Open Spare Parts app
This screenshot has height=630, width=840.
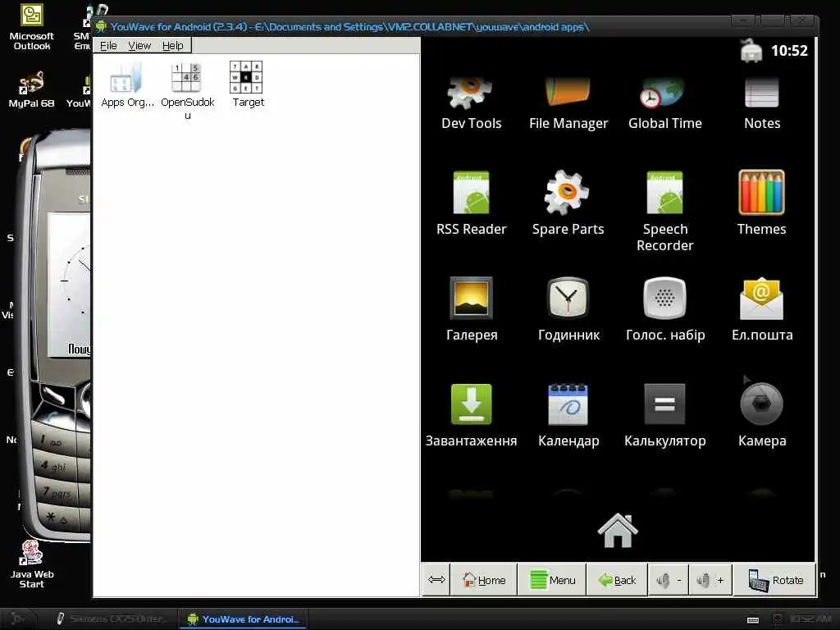(x=568, y=203)
